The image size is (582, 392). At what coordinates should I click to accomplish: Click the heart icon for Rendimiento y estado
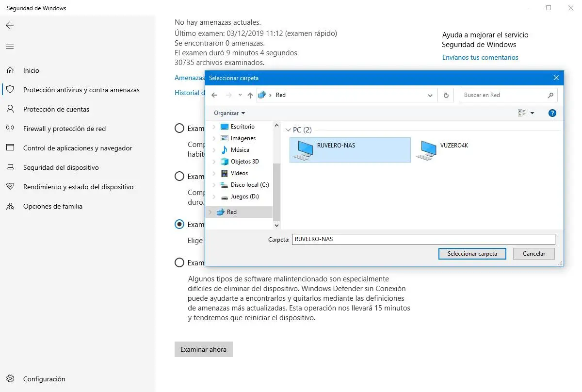(10, 187)
